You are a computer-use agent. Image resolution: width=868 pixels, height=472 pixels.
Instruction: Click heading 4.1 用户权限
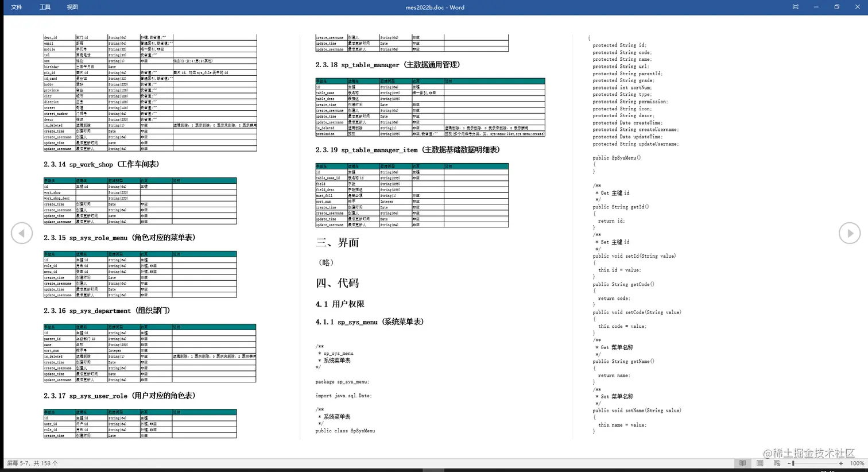(340, 304)
